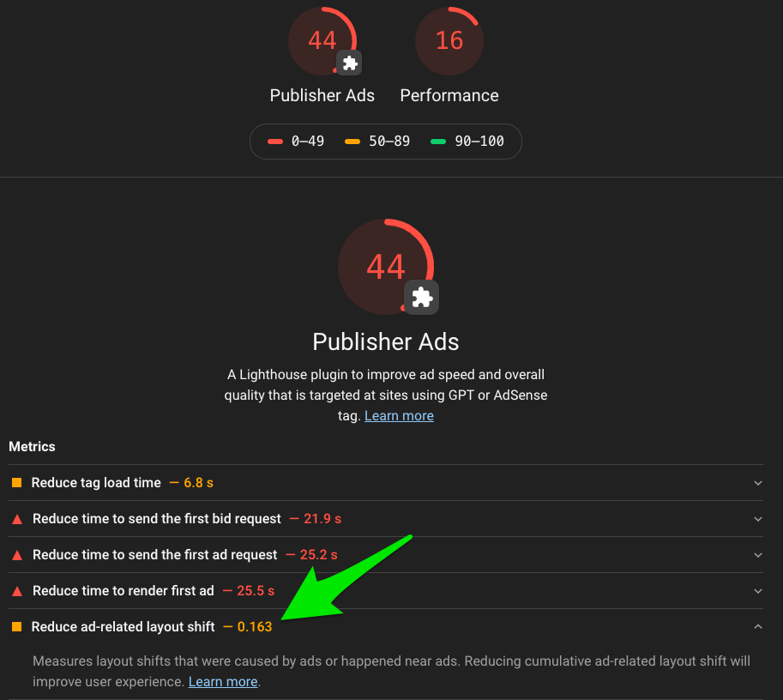Click puzzle badge on large Publisher Ads gauge
The width and height of the screenshot is (783, 700).
point(421,298)
